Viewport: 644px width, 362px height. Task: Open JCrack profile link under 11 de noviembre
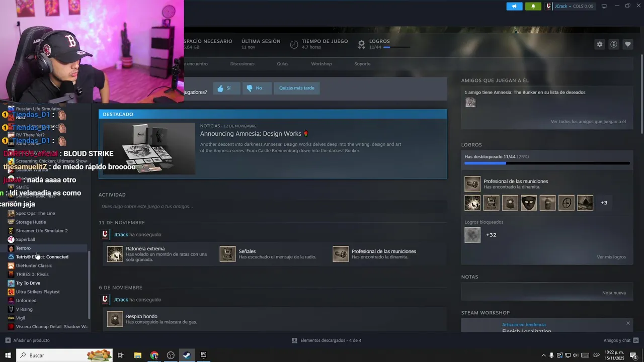121,235
